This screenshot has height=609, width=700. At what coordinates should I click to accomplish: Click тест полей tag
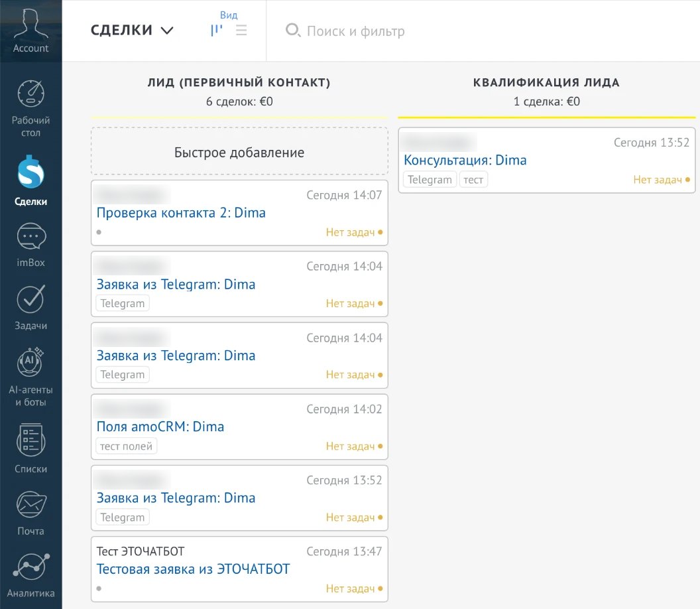click(127, 446)
